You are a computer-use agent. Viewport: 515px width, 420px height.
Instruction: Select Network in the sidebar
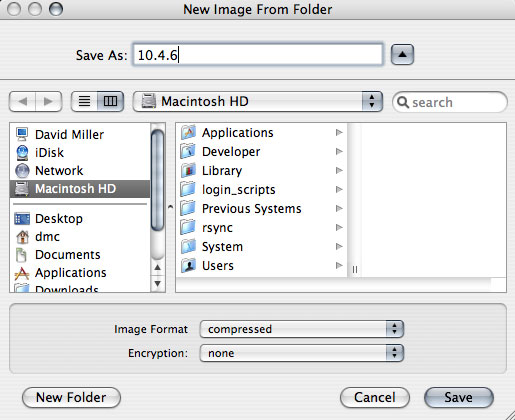[59, 171]
